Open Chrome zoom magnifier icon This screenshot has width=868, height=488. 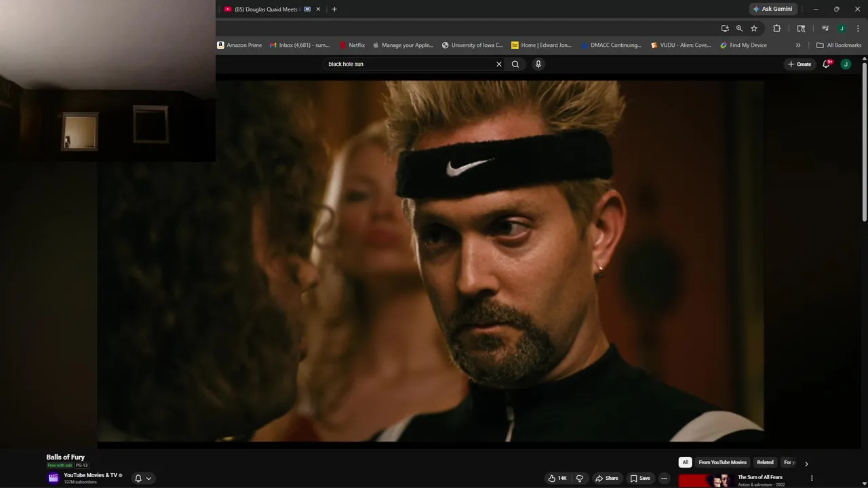click(x=739, y=28)
